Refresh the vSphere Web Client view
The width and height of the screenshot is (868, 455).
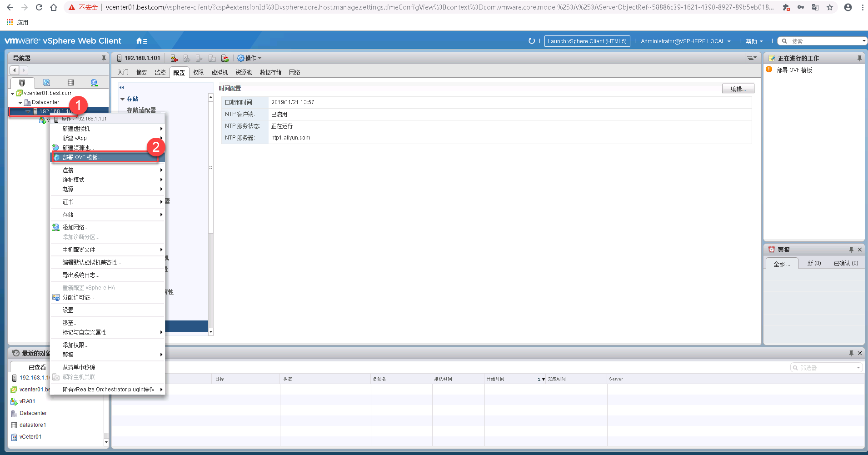[531, 41]
